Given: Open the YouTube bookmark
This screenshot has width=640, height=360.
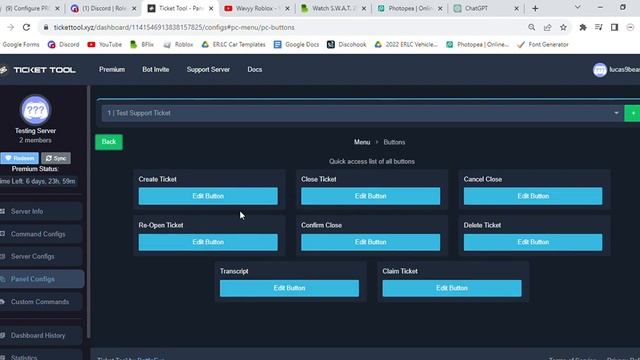Looking at the screenshot, I should coord(105,44).
